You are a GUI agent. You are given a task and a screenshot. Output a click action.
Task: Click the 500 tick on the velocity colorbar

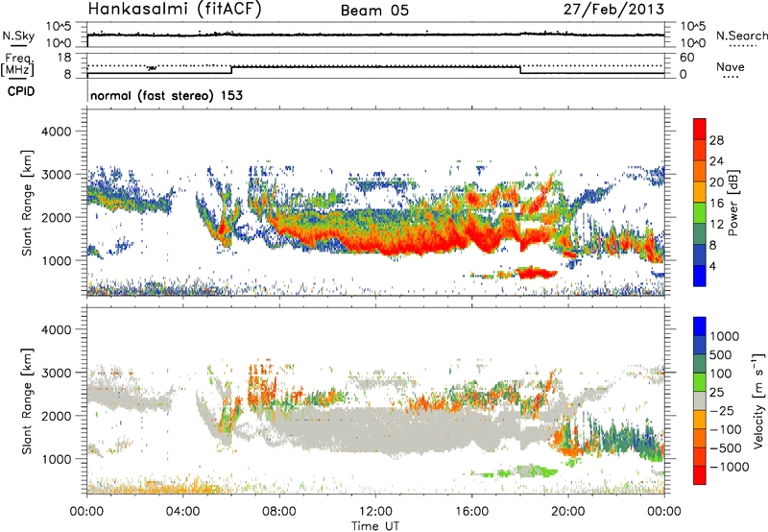[721, 354]
